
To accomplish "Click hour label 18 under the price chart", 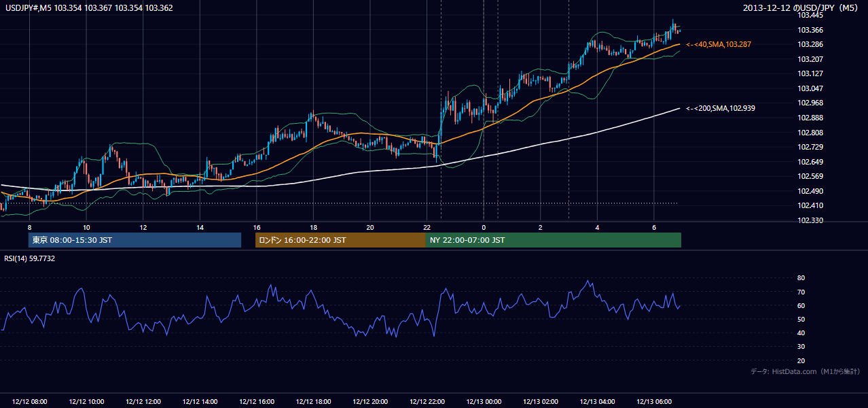I will [x=313, y=226].
